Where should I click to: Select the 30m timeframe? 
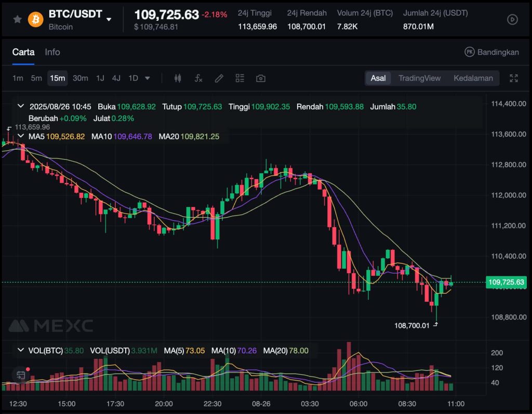pos(80,78)
